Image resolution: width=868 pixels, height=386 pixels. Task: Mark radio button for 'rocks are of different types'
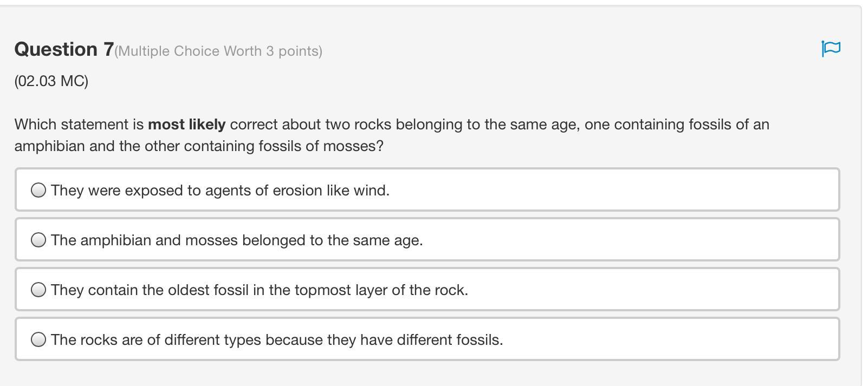tap(38, 339)
